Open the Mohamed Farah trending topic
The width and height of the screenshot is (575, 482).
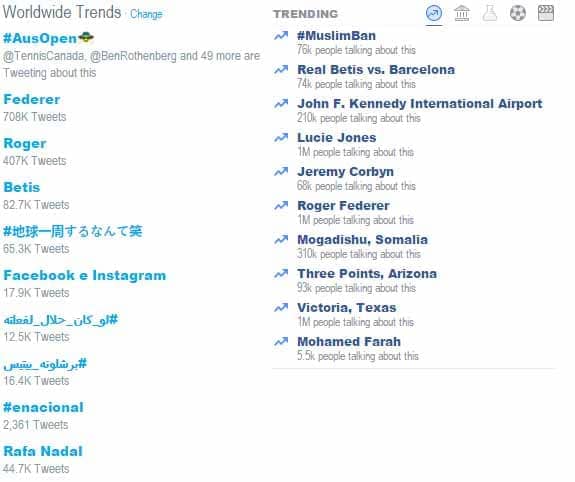click(x=349, y=342)
